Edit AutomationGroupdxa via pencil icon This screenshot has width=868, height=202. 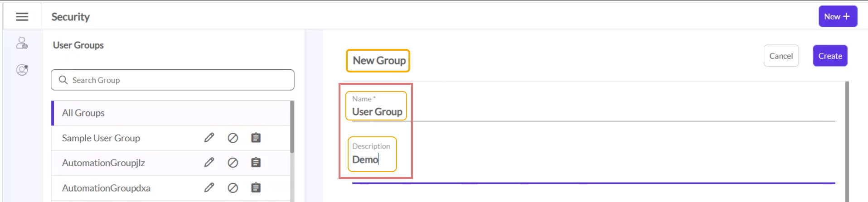[209, 188]
